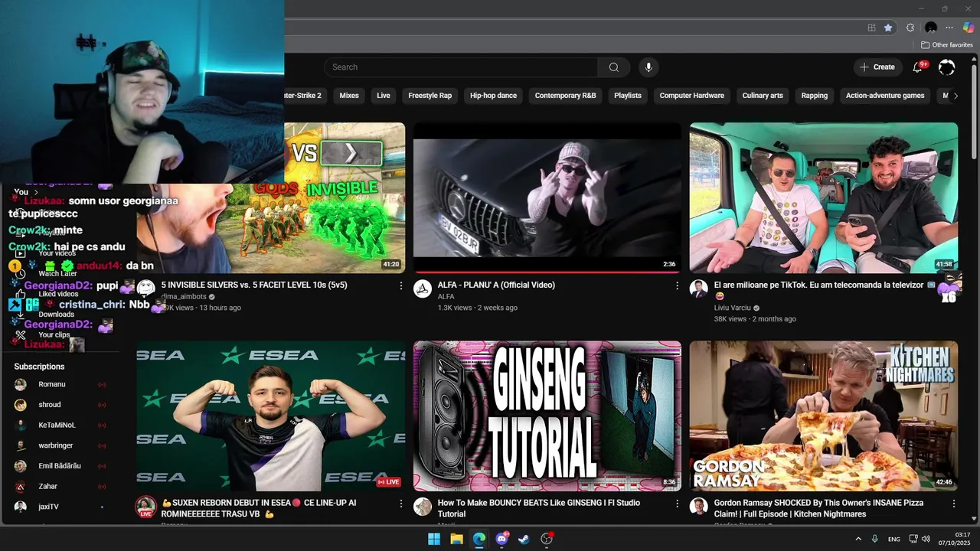Select the Hip-hop dance chip

(x=493, y=96)
